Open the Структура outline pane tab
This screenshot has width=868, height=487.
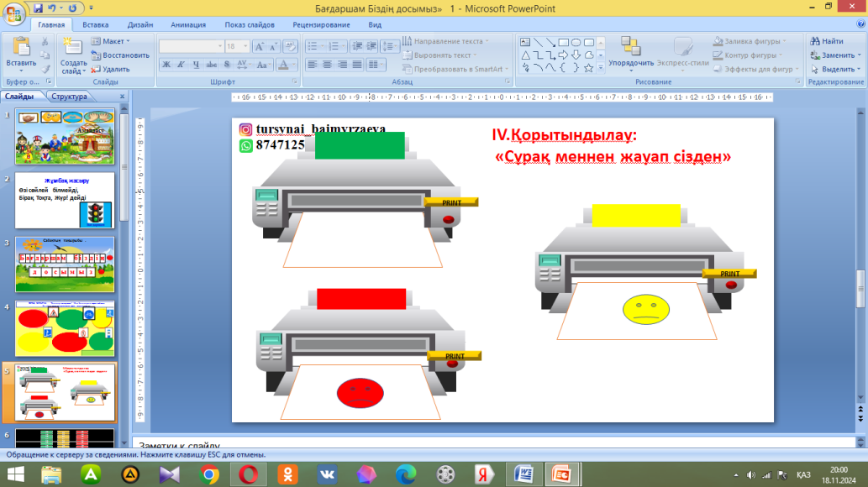tap(69, 97)
